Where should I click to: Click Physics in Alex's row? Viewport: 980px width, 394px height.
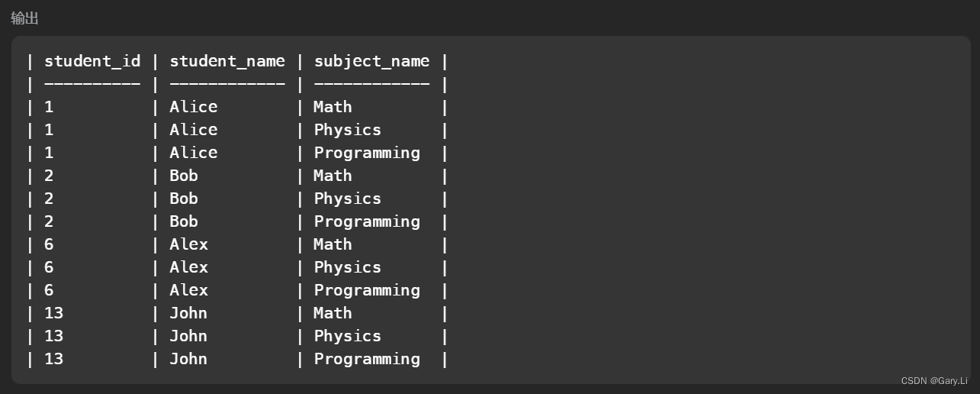point(348,267)
